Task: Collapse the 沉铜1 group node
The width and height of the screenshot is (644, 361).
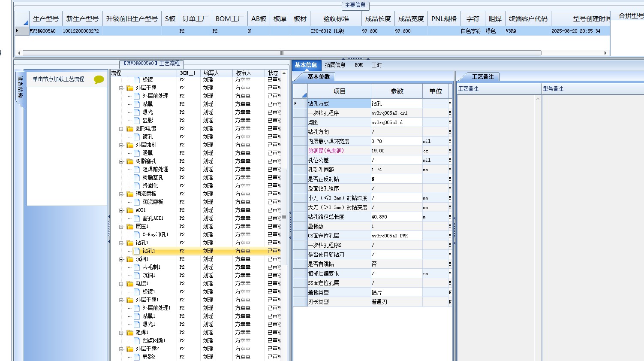Action: tap(121, 259)
